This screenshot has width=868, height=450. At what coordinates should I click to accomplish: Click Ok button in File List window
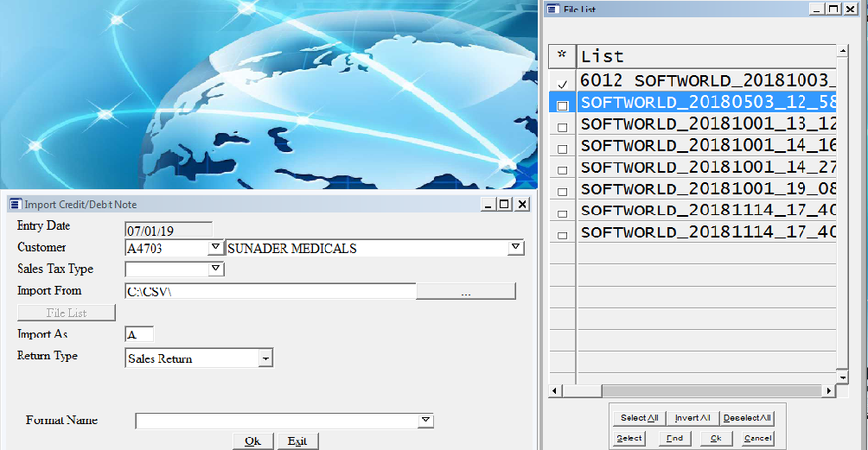pyautogui.click(x=717, y=439)
